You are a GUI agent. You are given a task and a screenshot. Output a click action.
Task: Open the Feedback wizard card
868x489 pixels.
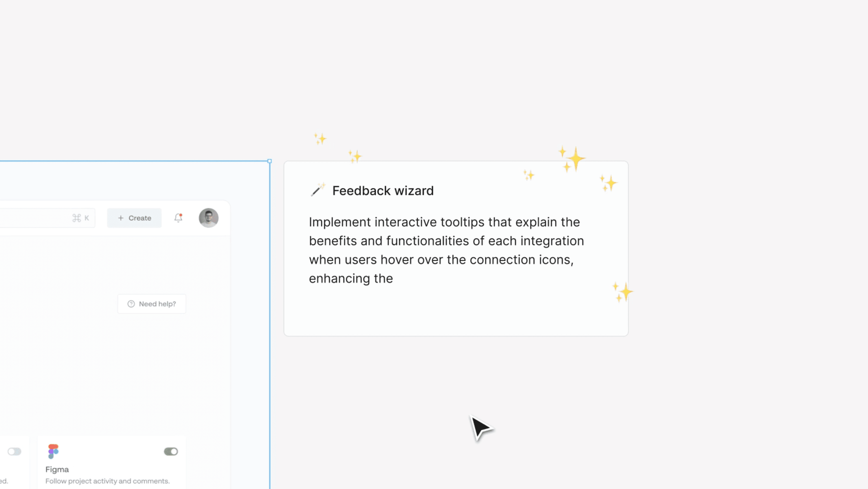click(456, 249)
